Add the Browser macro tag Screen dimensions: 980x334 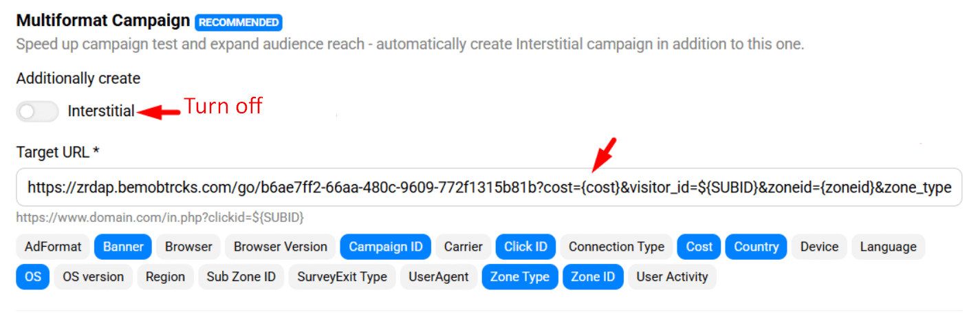point(188,247)
